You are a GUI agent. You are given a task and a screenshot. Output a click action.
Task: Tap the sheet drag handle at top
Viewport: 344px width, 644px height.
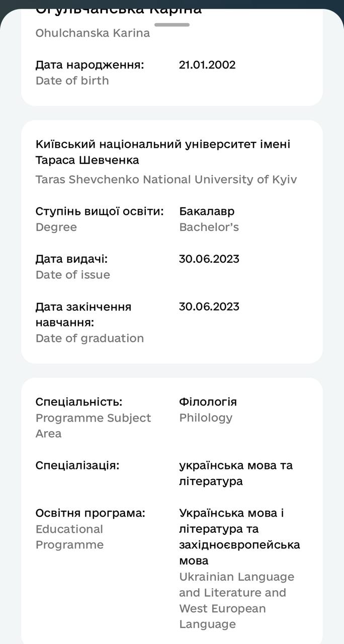tap(172, 24)
